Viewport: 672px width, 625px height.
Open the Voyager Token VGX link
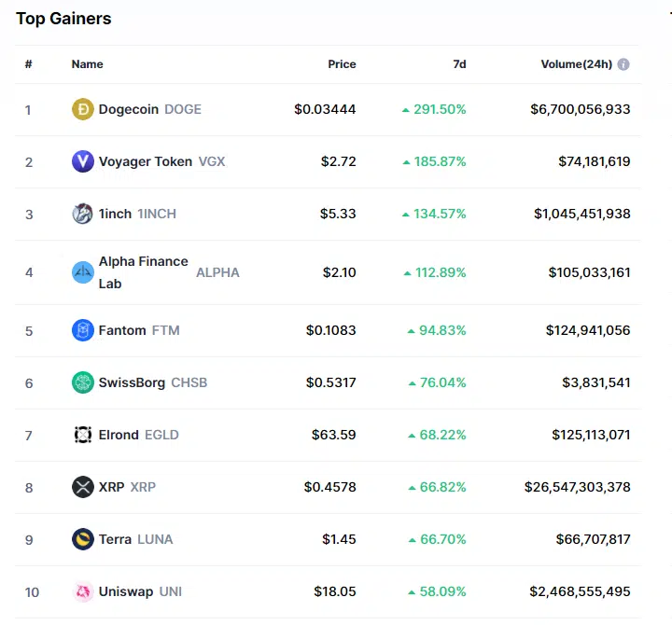point(161,161)
